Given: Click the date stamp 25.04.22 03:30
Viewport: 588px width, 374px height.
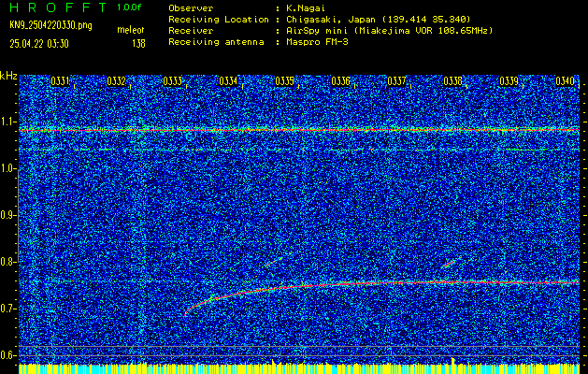Looking at the screenshot, I should (39, 44).
